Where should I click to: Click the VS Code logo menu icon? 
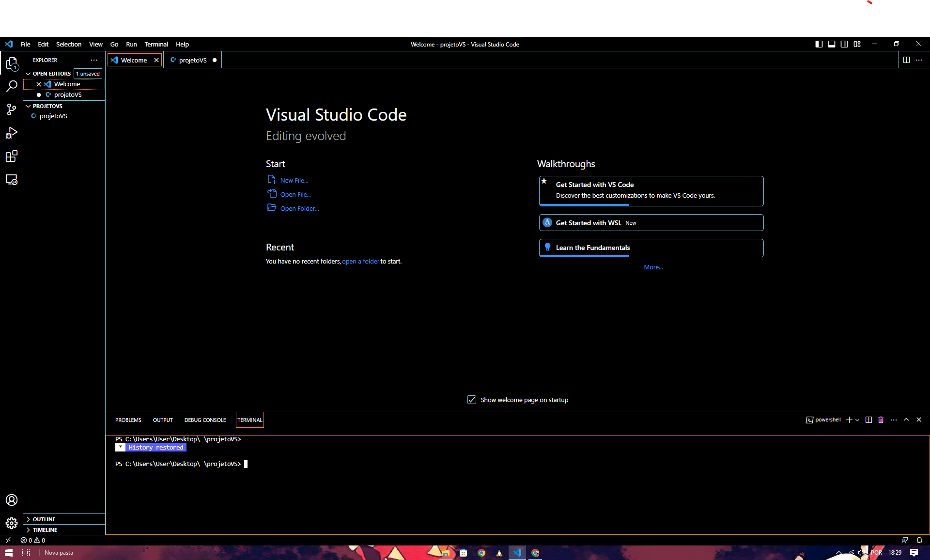click(9, 44)
